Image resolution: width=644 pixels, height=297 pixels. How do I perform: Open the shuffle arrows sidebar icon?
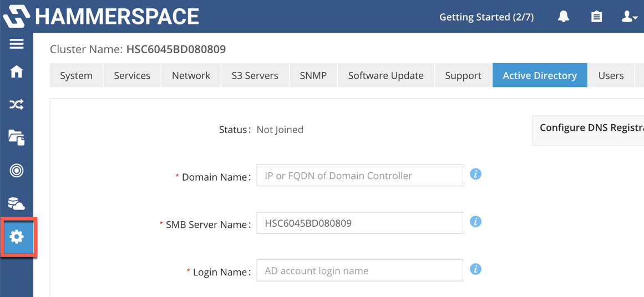[17, 105]
